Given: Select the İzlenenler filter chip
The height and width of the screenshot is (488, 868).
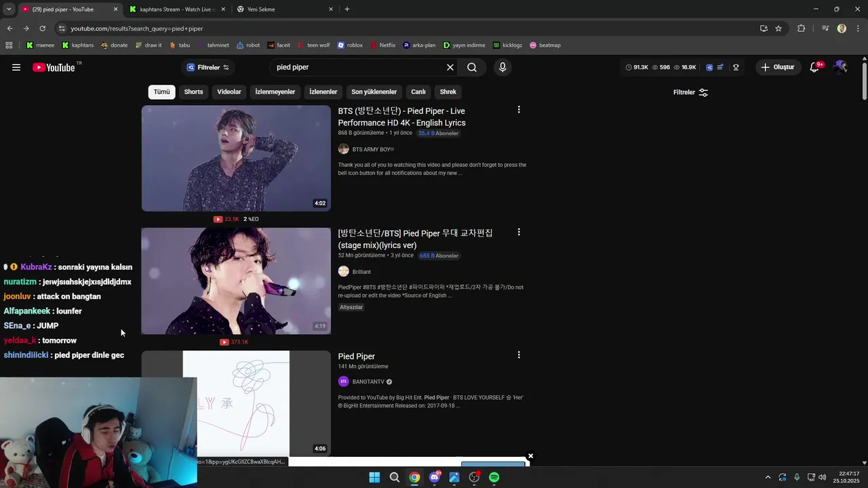Looking at the screenshot, I should tap(323, 91).
